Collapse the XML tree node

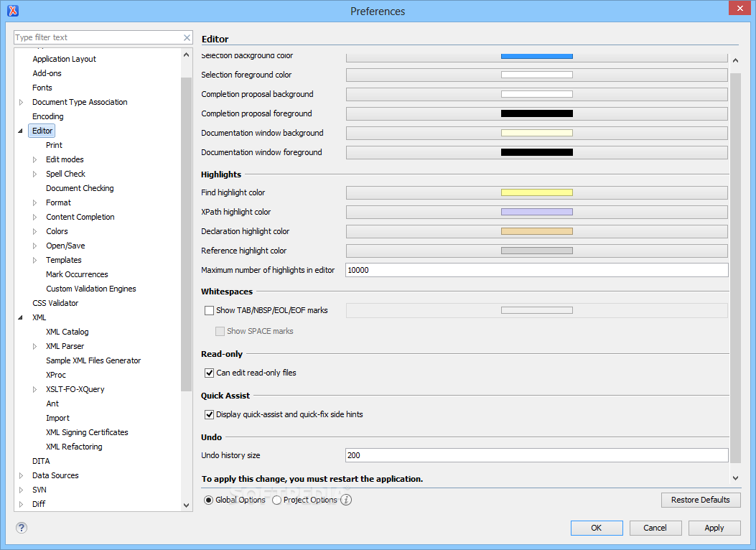pos(20,317)
